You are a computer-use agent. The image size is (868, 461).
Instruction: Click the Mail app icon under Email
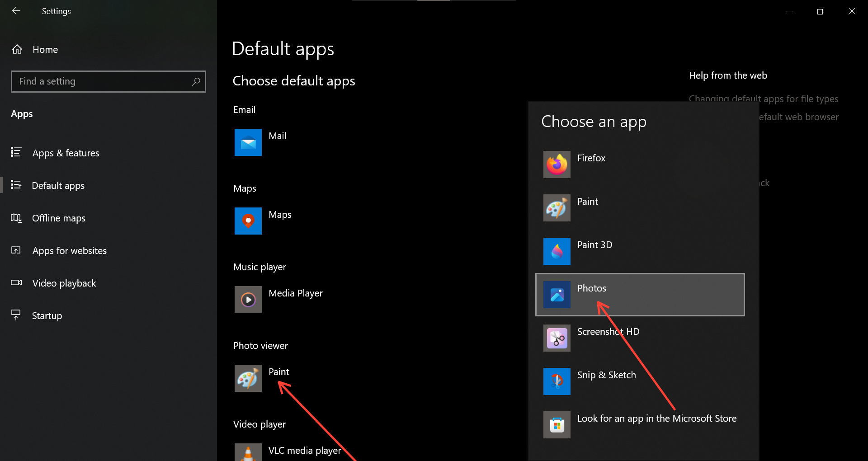[248, 142]
